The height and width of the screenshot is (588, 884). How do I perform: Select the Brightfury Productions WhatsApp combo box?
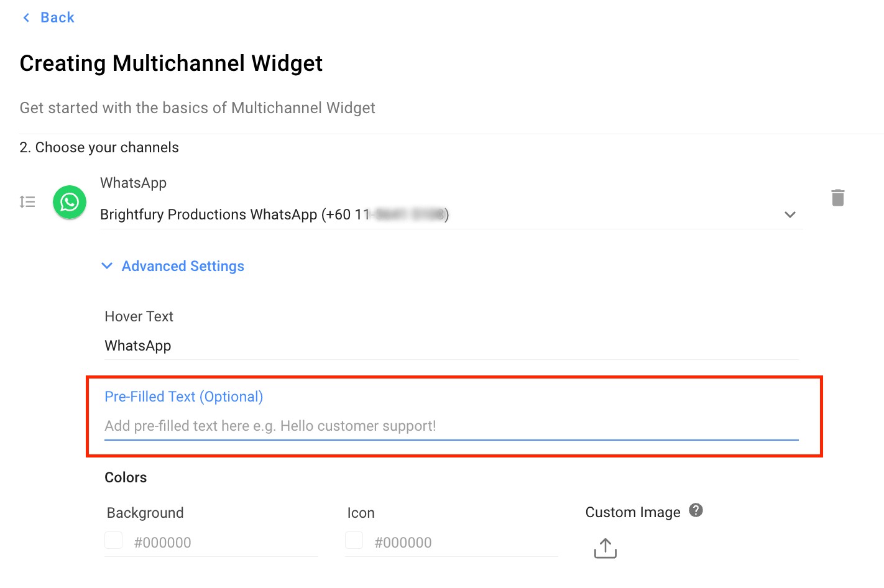coord(435,214)
